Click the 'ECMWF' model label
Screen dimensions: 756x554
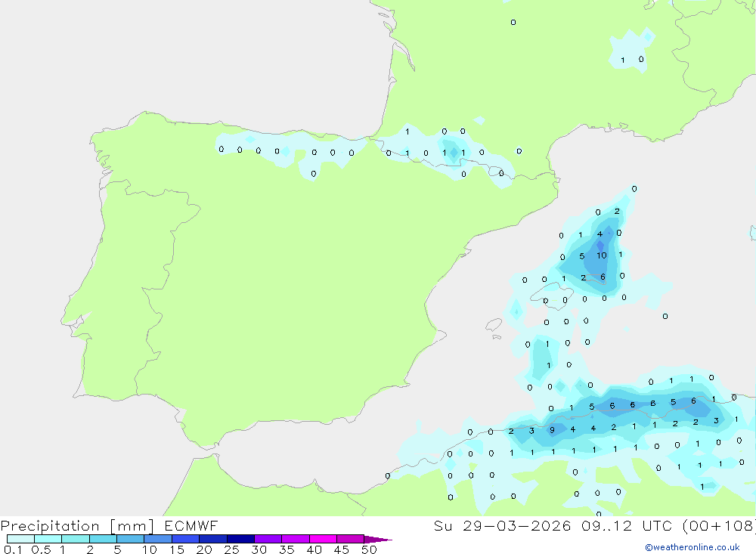click(x=191, y=525)
